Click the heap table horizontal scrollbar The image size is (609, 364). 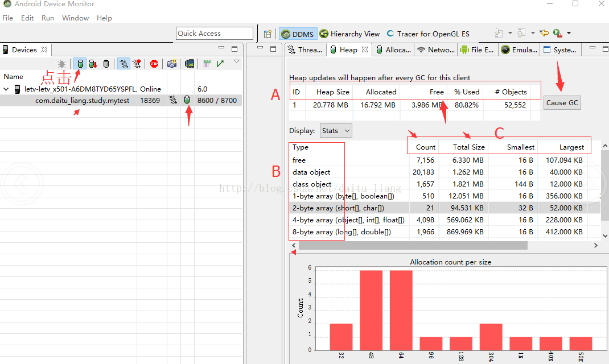click(413, 245)
